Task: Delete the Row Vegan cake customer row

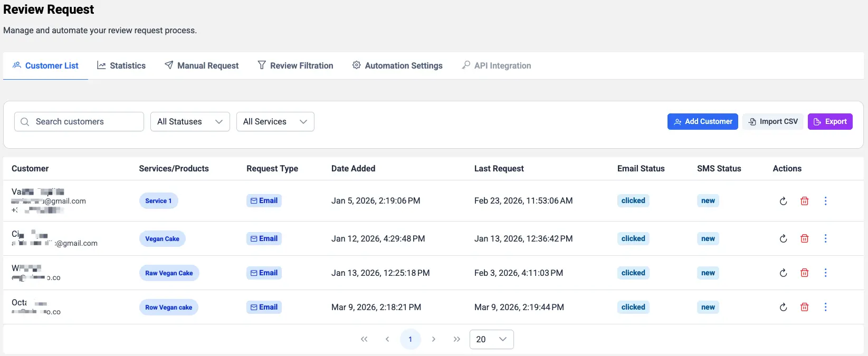Action: pyautogui.click(x=805, y=307)
